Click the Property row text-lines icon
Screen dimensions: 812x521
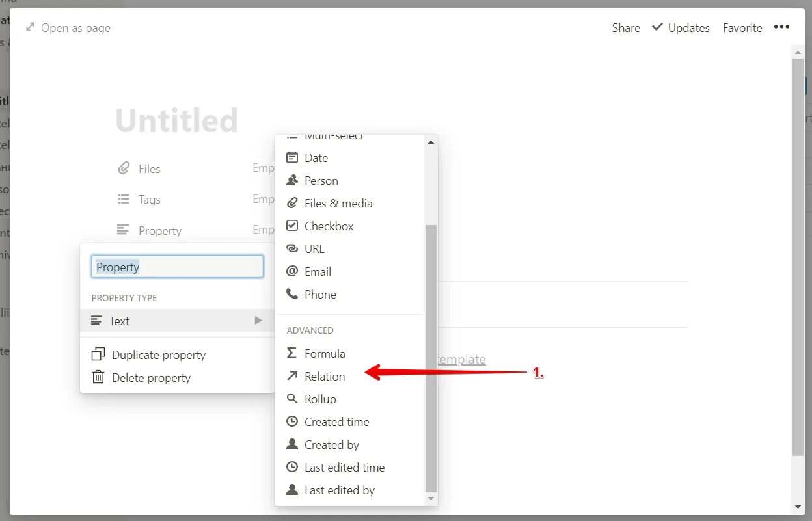123,230
